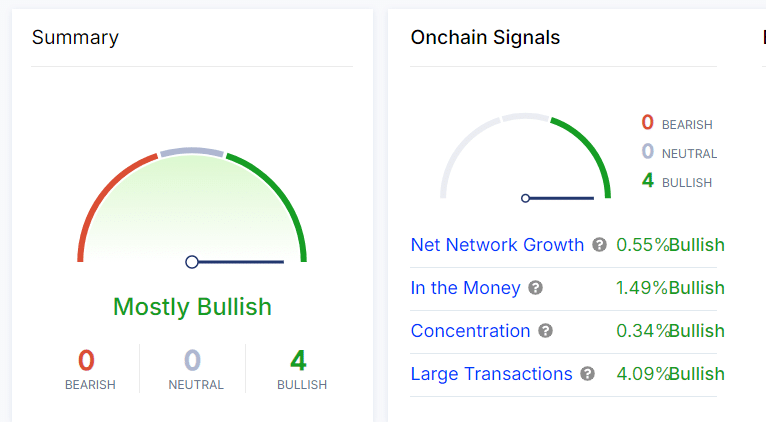Image resolution: width=766 pixels, height=422 pixels.
Task: Click the Summary gauge needle pivot
Action: pyautogui.click(x=192, y=262)
